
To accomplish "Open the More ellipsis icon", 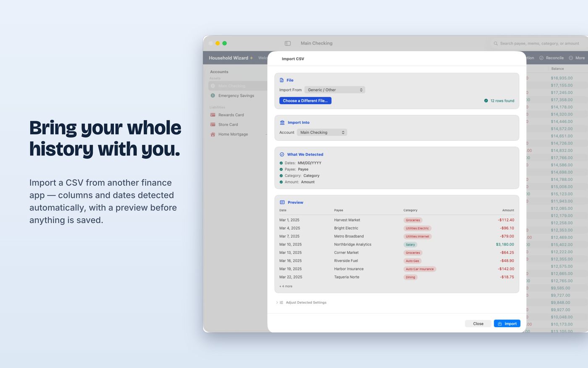I will (571, 58).
